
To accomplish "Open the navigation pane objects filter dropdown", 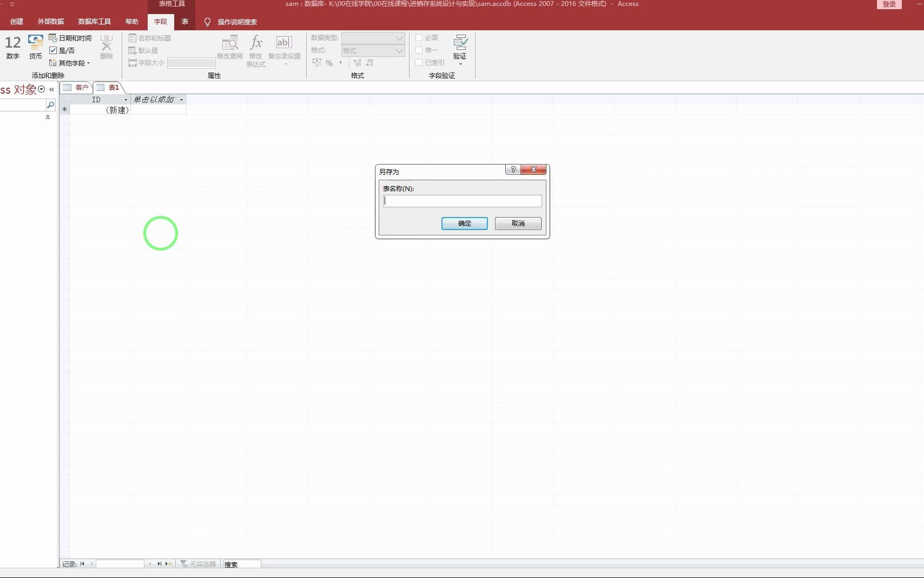I will pos(42,89).
